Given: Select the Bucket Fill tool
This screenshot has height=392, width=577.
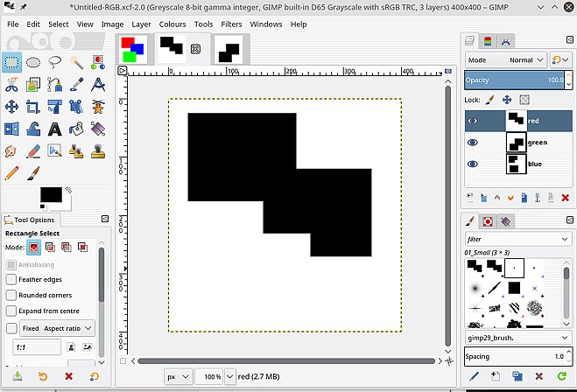Looking at the screenshot, I should 76,129.
